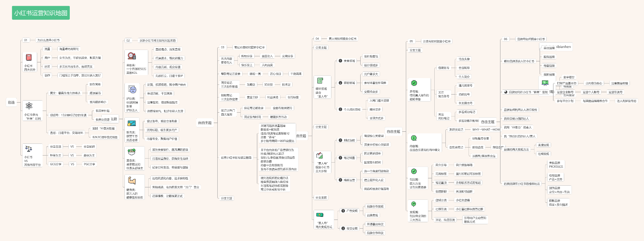Select the 01 numbered topic node
The height and width of the screenshot is (241, 644).
click(26, 40)
